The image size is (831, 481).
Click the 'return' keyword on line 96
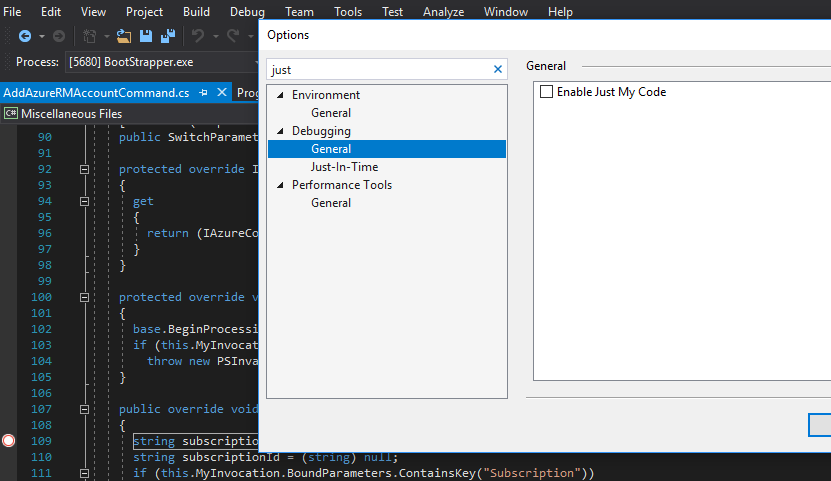[167, 233]
